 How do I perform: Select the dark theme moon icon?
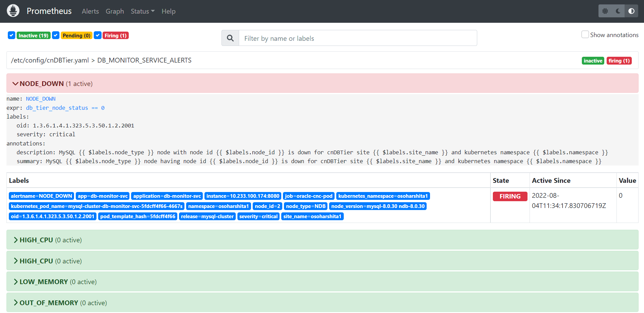point(618,11)
